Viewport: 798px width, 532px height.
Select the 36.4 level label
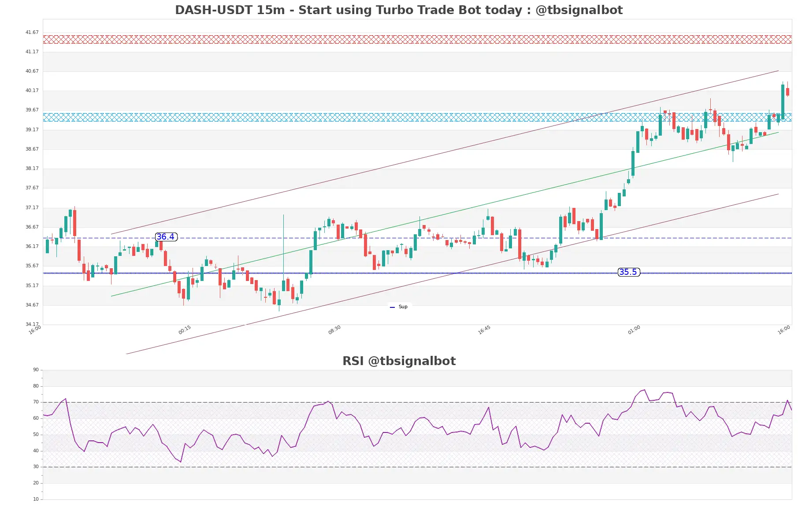pos(166,237)
